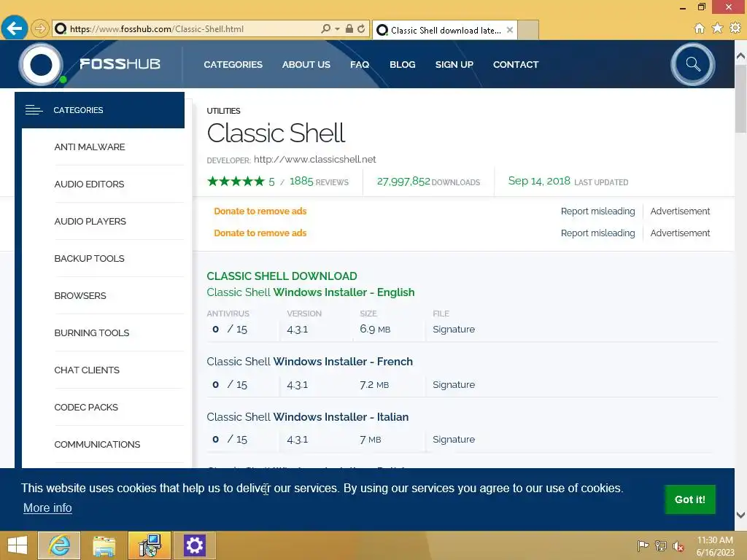Image resolution: width=747 pixels, height=560 pixels.
Task: Open the purple gear app in taskbar
Action: (x=194, y=545)
